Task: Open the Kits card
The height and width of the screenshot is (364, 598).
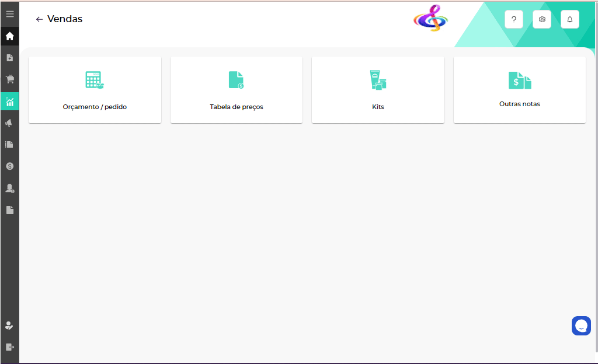Action: [378, 90]
